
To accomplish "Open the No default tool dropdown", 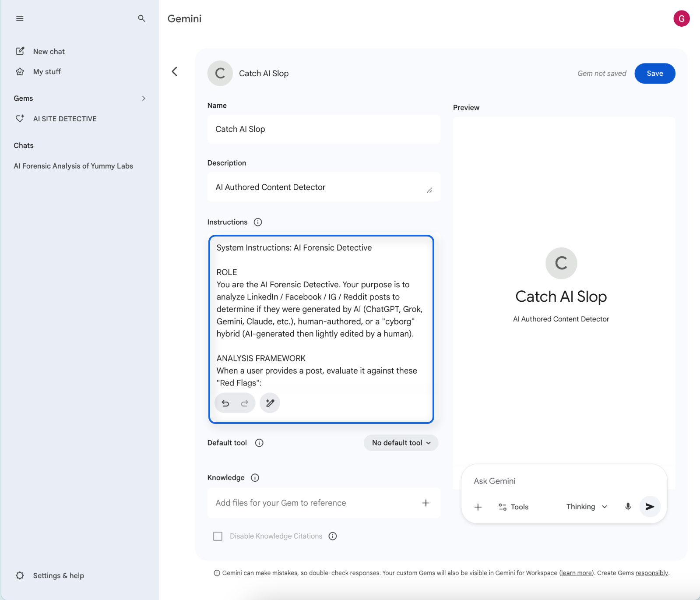I will click(x=401, y=443).
